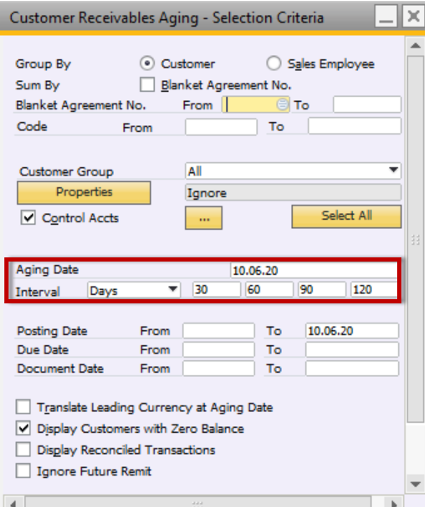Click the Properties button
Viewport: 425px width, 507px height.
84,192
